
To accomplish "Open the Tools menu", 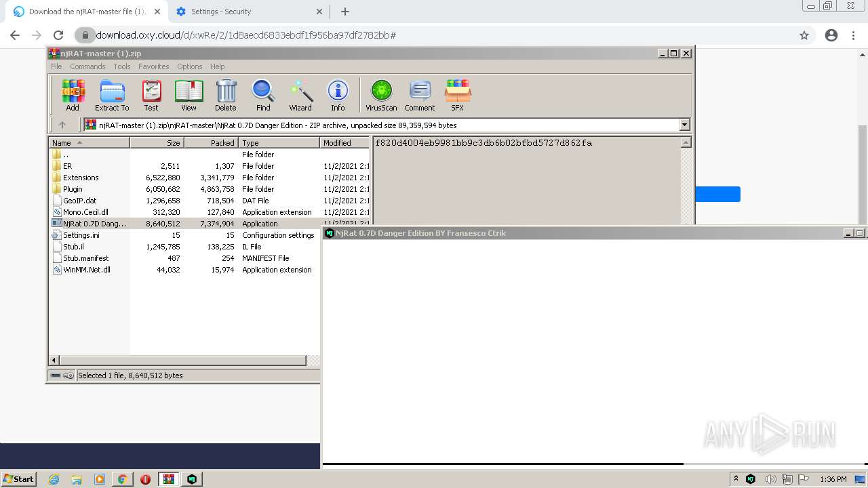I will pyautogui.click(x=122, y=66).
